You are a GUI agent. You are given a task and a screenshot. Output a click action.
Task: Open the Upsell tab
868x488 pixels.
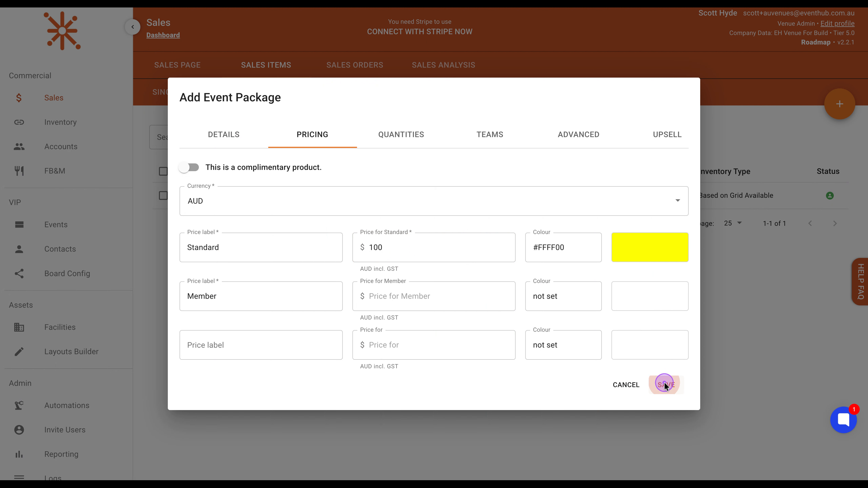click(x=667, y=135)
